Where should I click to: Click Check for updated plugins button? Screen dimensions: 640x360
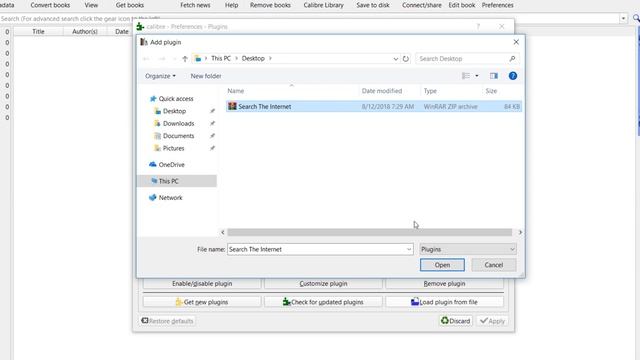click(323, 302)
